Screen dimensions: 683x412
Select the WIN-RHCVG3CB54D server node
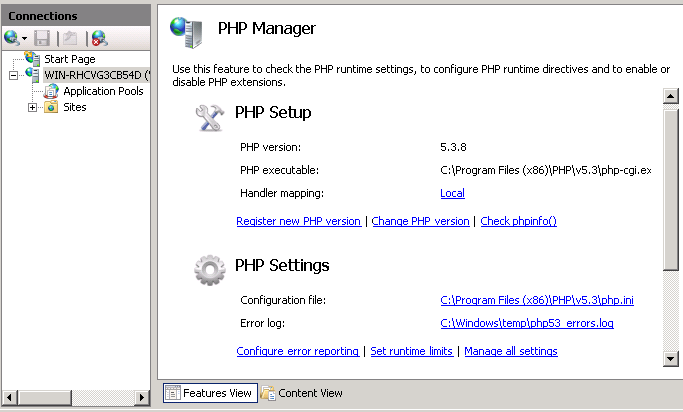coord(96,75)
